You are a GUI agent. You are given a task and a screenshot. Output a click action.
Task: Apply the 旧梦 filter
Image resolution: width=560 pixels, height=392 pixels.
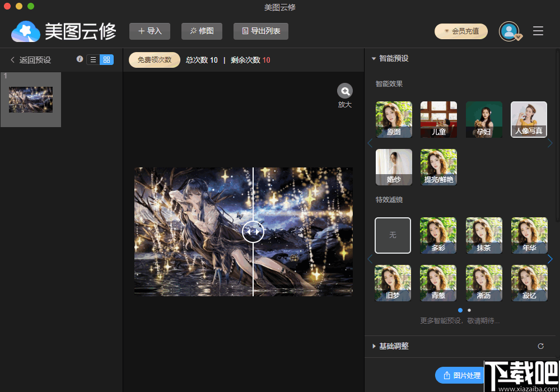click(393, 283)
